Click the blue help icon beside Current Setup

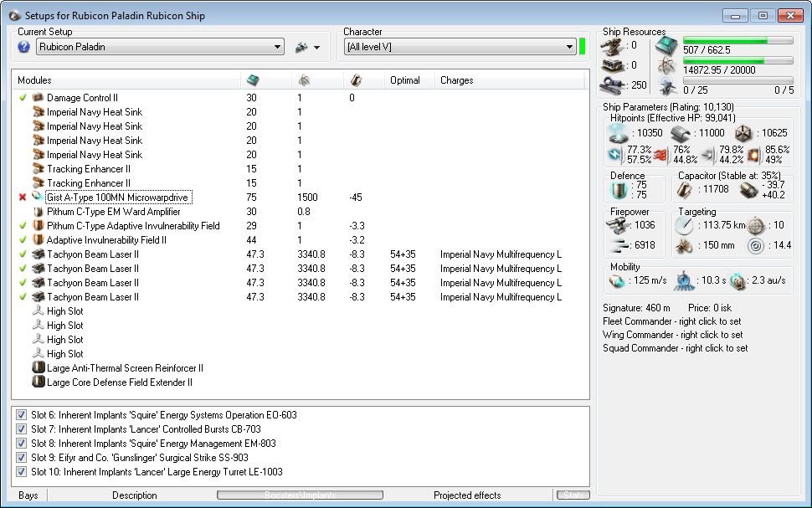click(x=23, y=48)
